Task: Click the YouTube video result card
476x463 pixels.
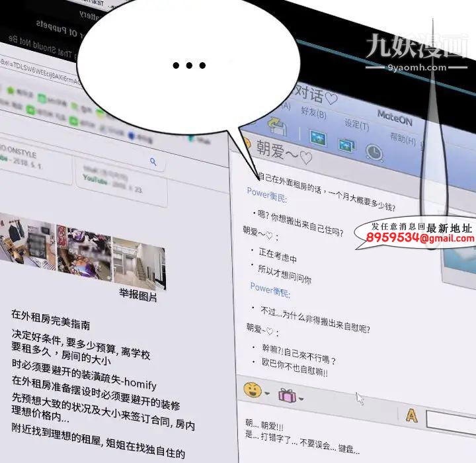Action: coord(120,182)
